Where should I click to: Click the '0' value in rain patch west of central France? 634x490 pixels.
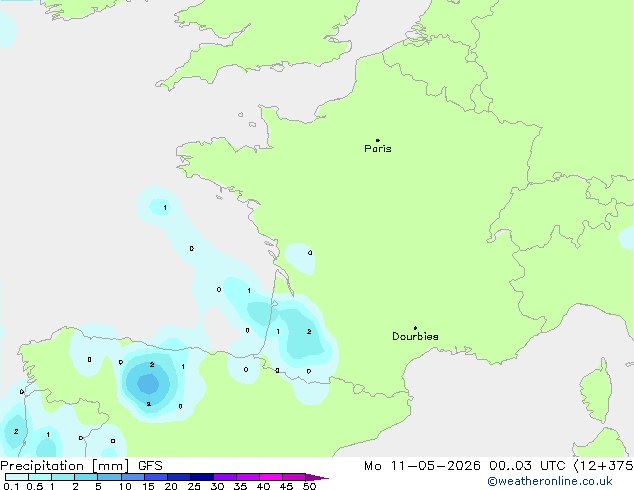point(310,253)
